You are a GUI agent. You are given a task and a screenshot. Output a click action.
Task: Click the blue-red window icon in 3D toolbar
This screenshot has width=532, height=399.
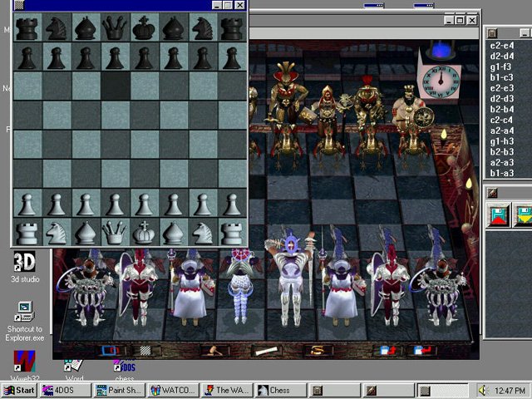click(x=111, y=351)
